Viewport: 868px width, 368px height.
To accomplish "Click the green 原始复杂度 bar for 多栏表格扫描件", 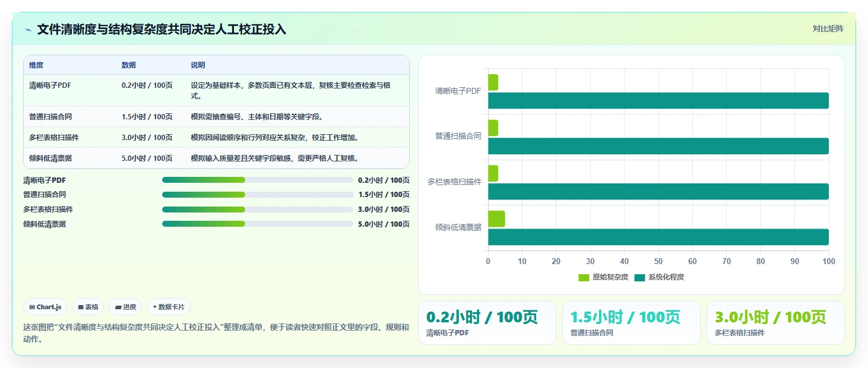I will [x=493, y=173].
